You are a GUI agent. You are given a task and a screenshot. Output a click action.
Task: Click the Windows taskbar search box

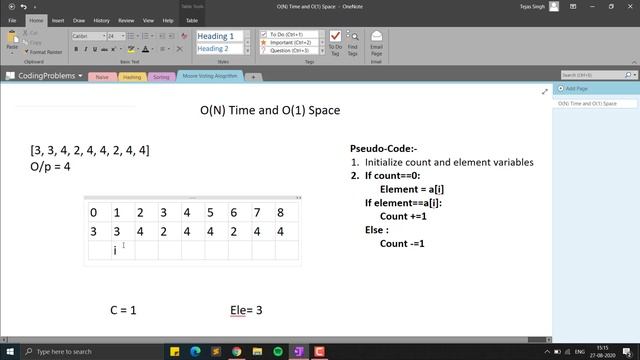tap(92, 351)
